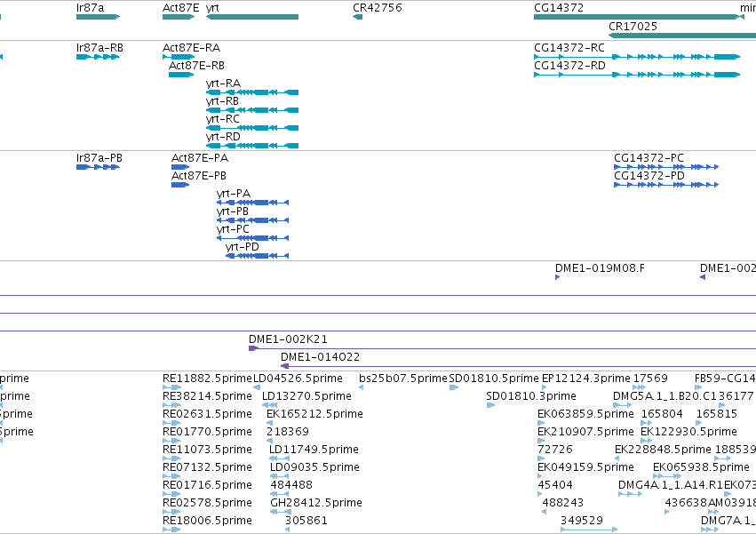The height and width of the screenshot is (534, 756).
Task: Click the yrt-PA protein label
Action: (x=234, y=194)
